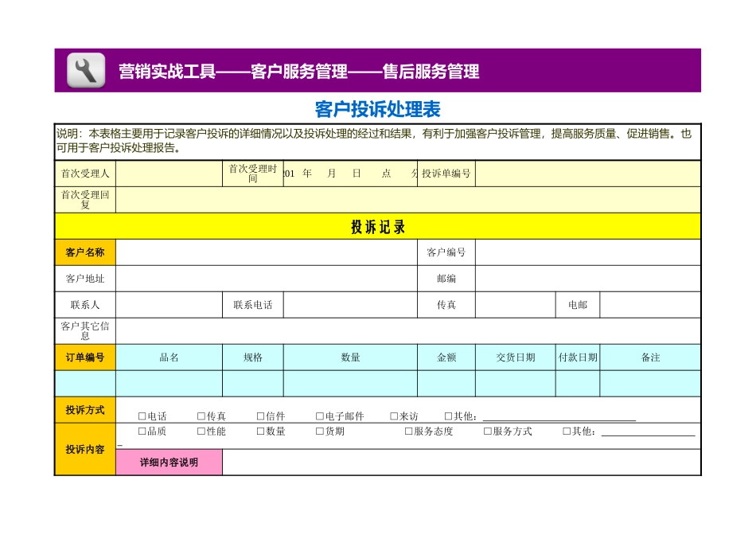756x535 pixels.
Task: Select the pink 详细内容说明 cell
Action: (169, 463)
